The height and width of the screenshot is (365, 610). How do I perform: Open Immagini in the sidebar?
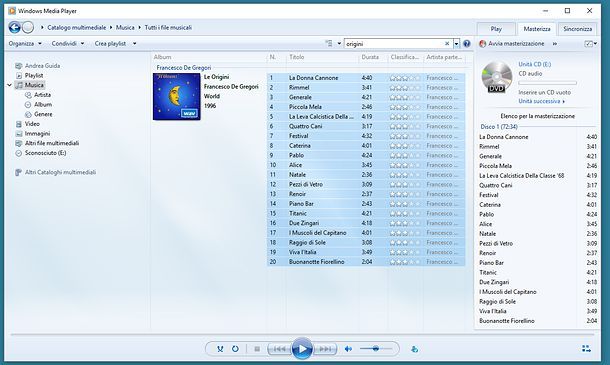[x=37, y=133]
